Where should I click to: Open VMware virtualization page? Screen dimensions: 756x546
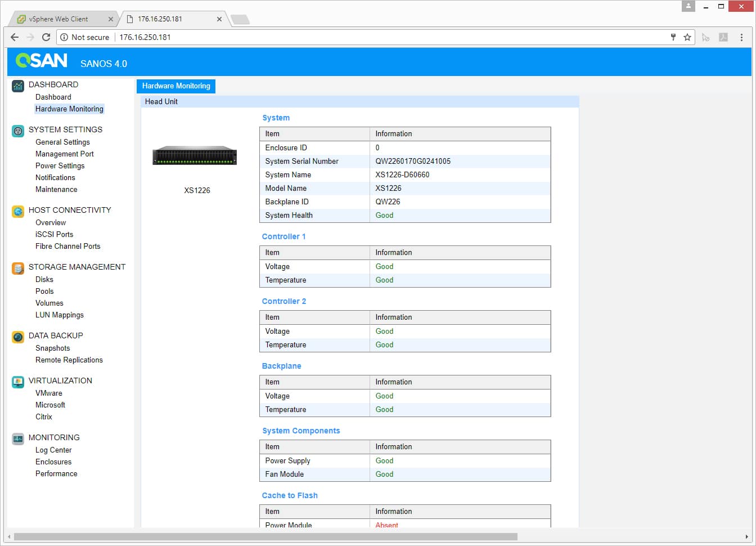[x=49, y=393]
